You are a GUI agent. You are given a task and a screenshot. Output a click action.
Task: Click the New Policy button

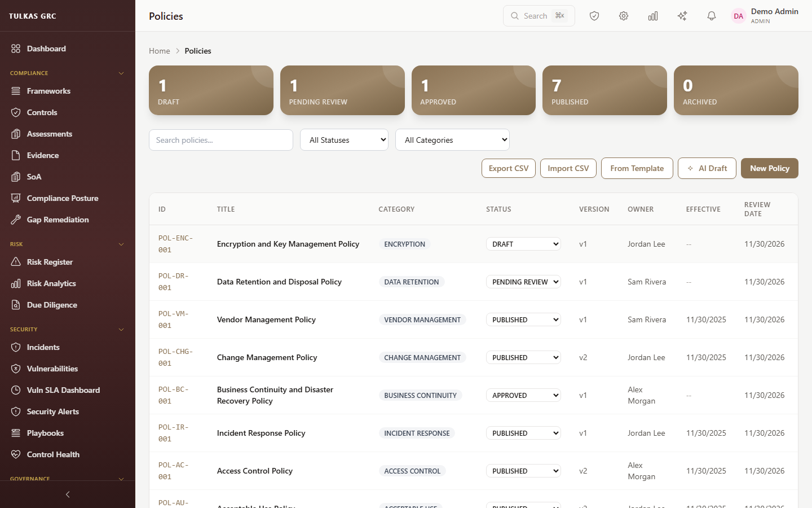[770, 168]
